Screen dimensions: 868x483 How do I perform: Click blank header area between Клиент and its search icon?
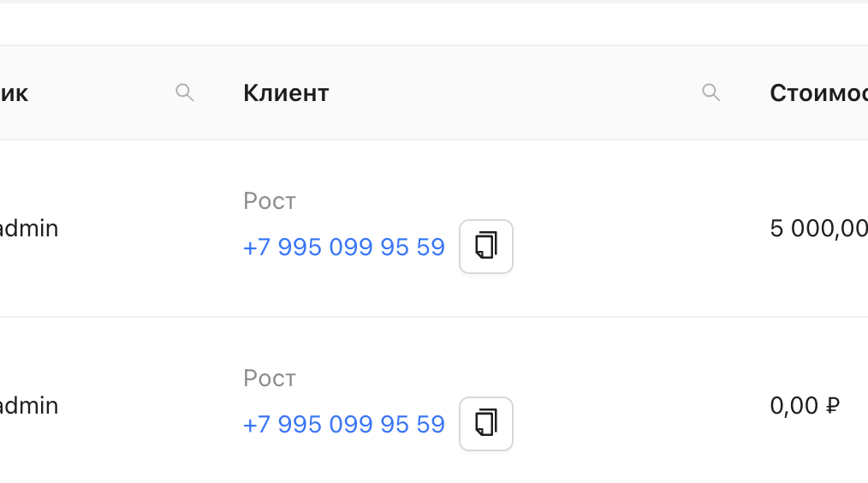pyautogui.click(x=514, y=93)
